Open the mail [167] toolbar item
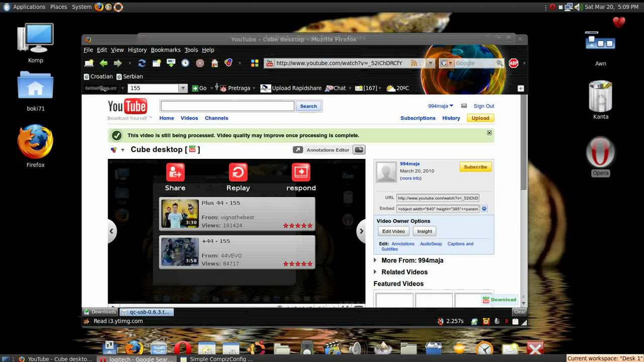Image resolution: width=644 pixels, height=362 pixels. click(x=366, y=88)
